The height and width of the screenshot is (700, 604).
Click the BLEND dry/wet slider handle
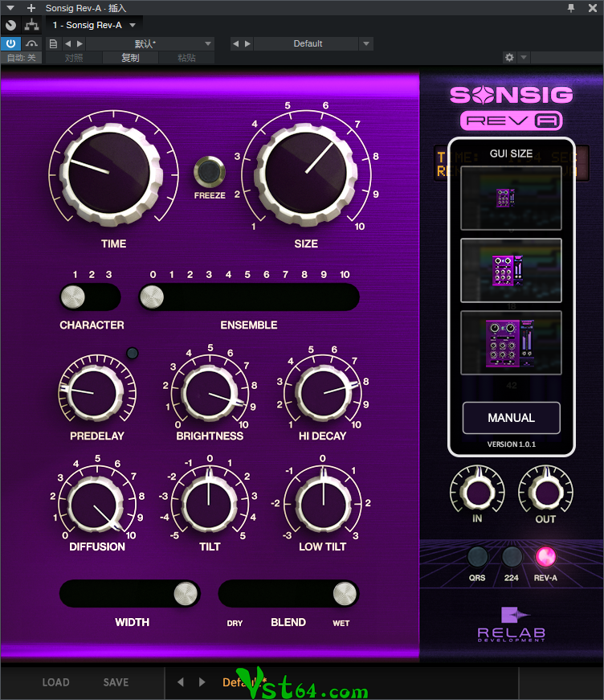click(x=345, y=594)
